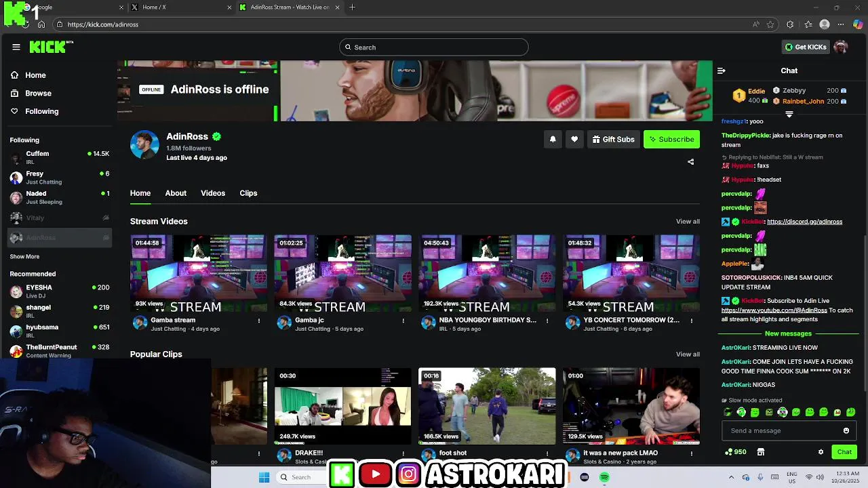The height and width of the screenshot is (488, 868).
Task: Open the chat settings gear
Action: coord(821,452)
